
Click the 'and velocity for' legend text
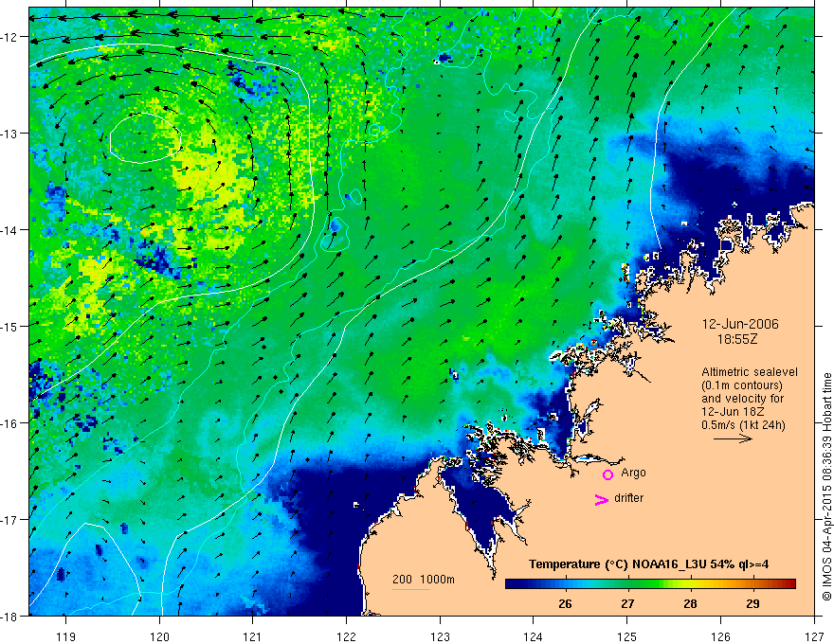pyautogui.click(x=742, y=399)
